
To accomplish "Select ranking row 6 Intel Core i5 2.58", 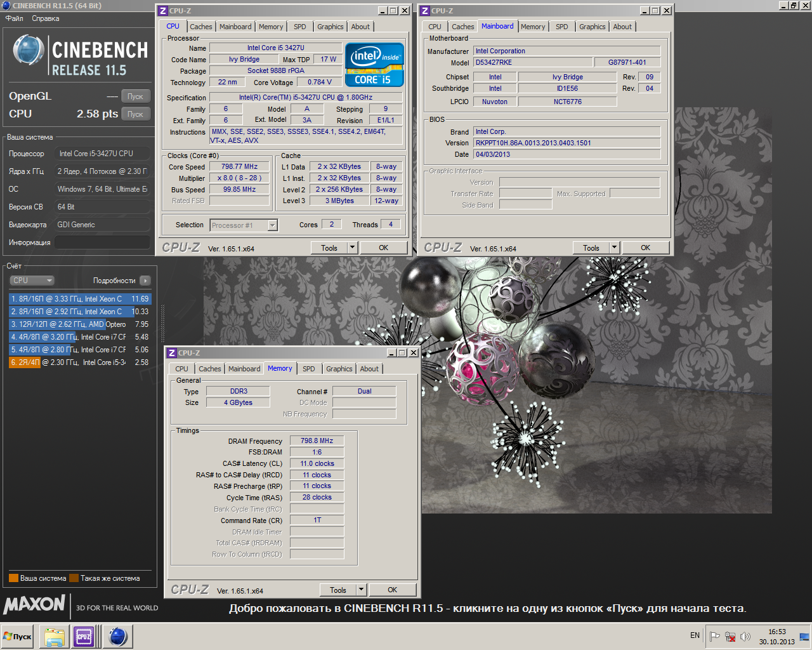I will 80,362.
